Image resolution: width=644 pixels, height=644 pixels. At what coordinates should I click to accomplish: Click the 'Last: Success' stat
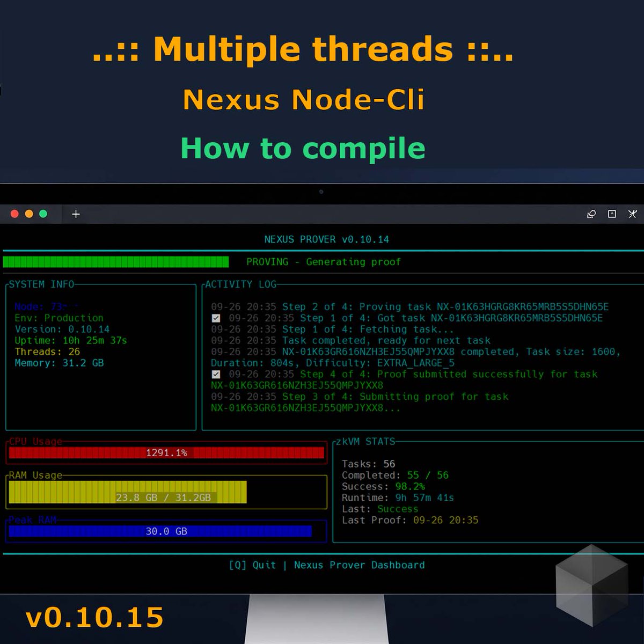(x=380, y=509)
